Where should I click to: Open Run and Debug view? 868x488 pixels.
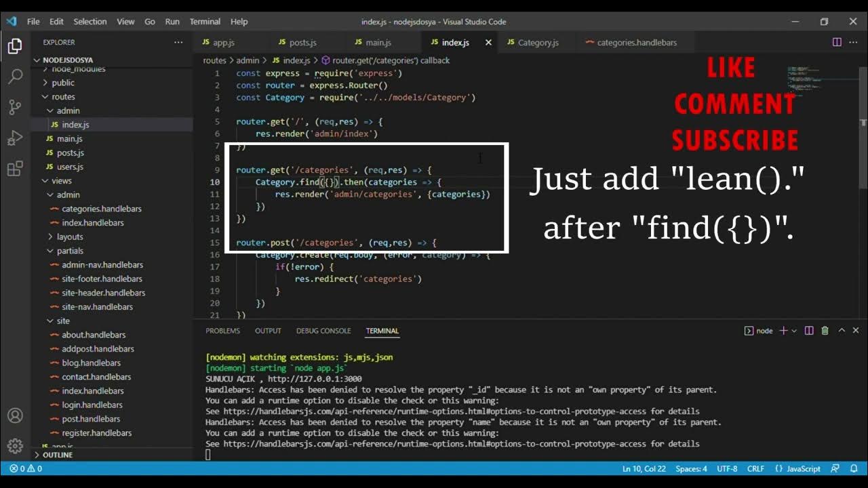point(15,138)
